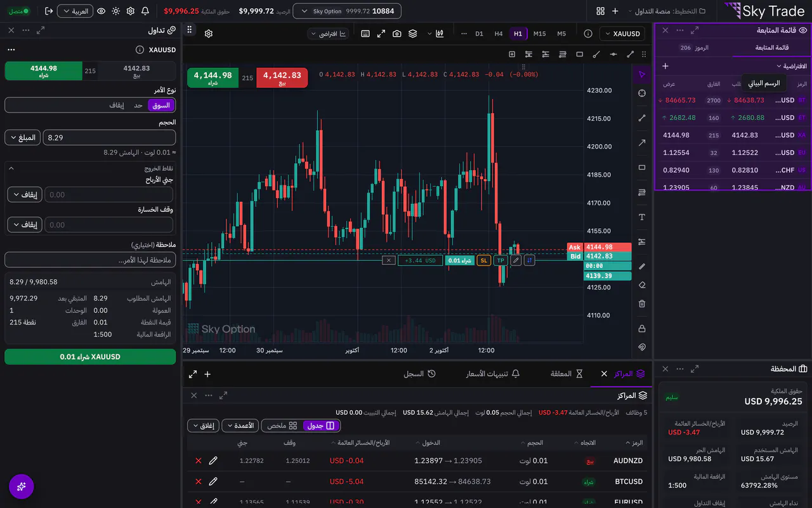Click the pencil edit icon for AUDNZD position
812x508 pixels.
[x=213, y=461]
